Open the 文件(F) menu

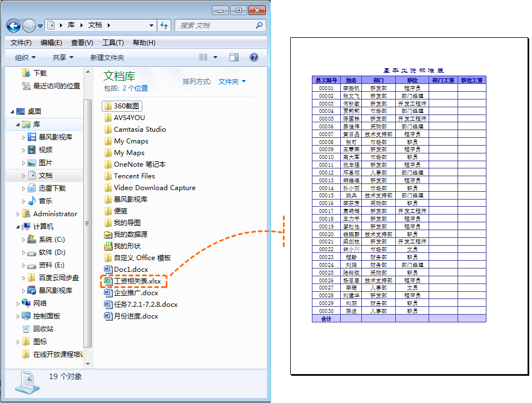tap(21, 43)
